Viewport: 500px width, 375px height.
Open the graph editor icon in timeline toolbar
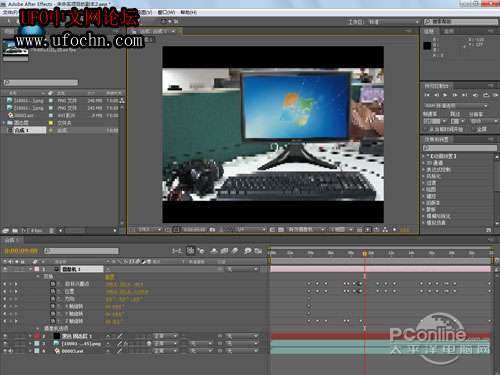pyautogui.click(x=258, y=251)
